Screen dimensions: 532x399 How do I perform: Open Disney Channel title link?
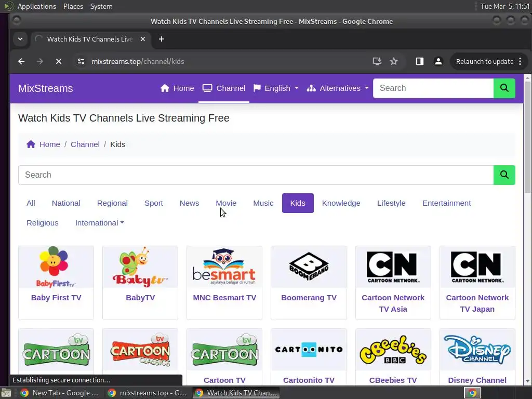pos(477,380)
